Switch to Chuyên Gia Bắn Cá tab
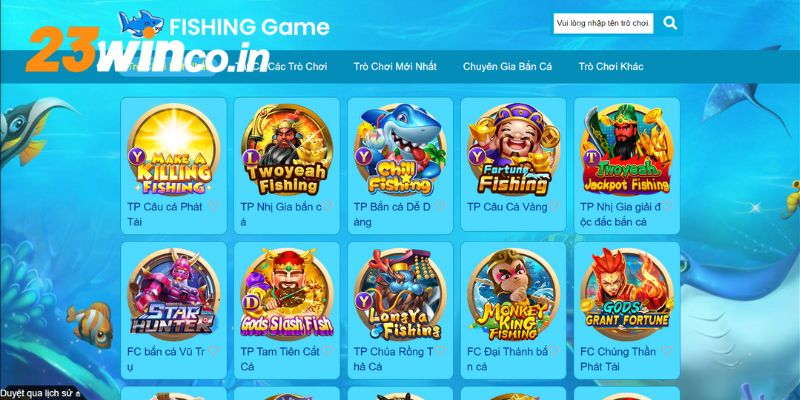800x400 pixels. point(507,66)
